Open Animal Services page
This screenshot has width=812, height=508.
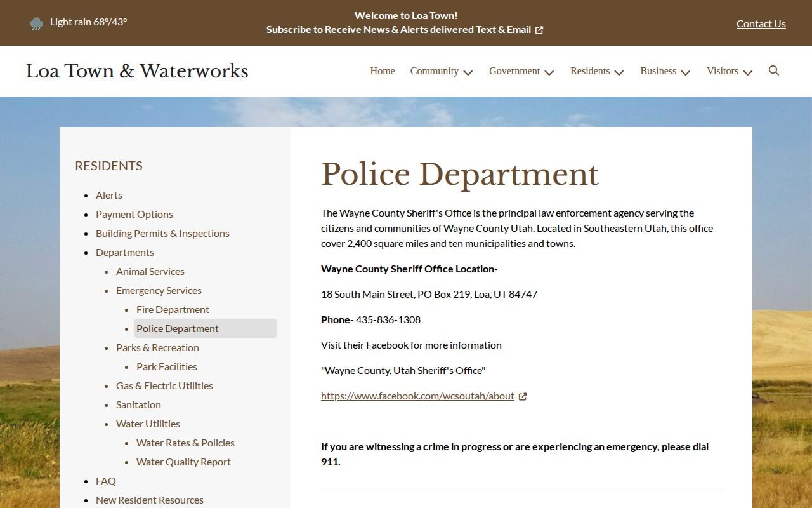tap(150, 271)
